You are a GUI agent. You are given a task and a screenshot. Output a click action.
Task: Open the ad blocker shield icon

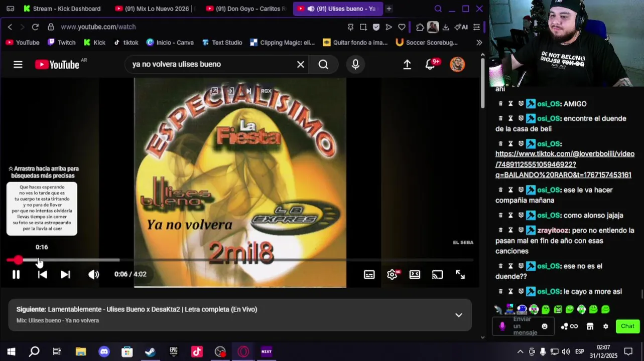tap(376, 27)
